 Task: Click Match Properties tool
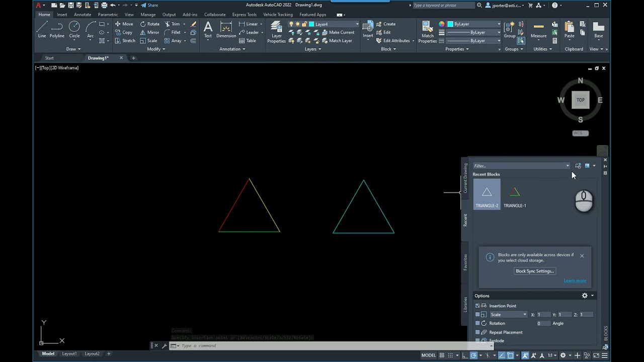tap(428, 32)
